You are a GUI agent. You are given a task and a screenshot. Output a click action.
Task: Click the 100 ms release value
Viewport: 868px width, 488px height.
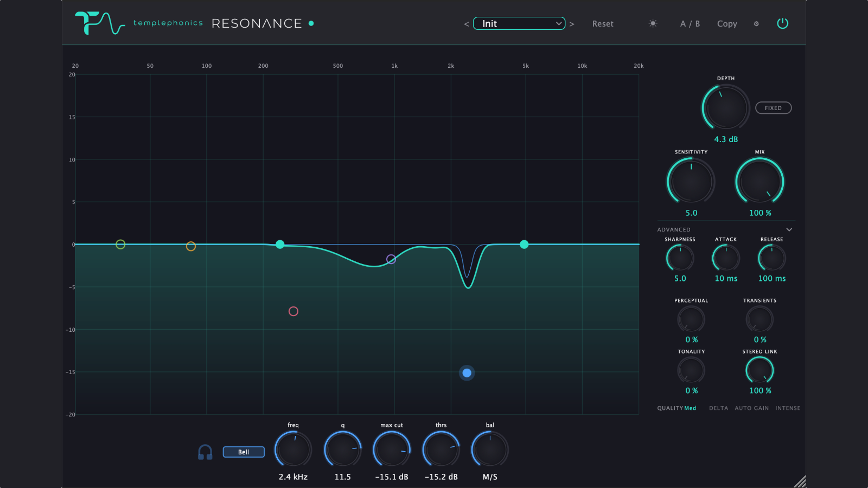pyautogui.click(x=772, y=279)
